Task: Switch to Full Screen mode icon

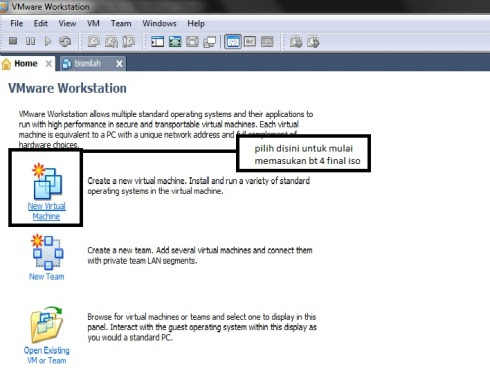Action: 175,42
